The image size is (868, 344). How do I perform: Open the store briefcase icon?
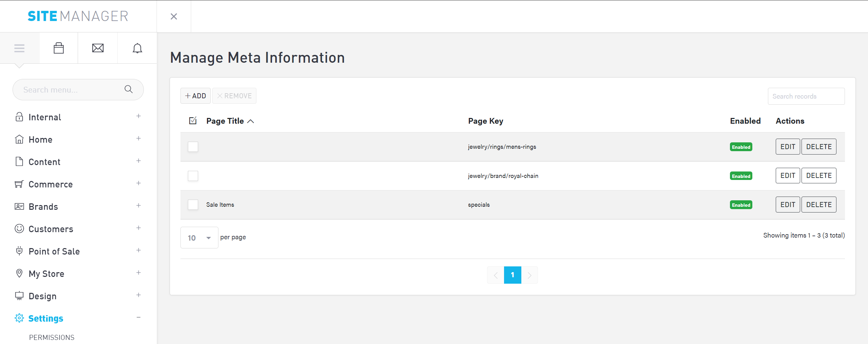pos(59,48)
